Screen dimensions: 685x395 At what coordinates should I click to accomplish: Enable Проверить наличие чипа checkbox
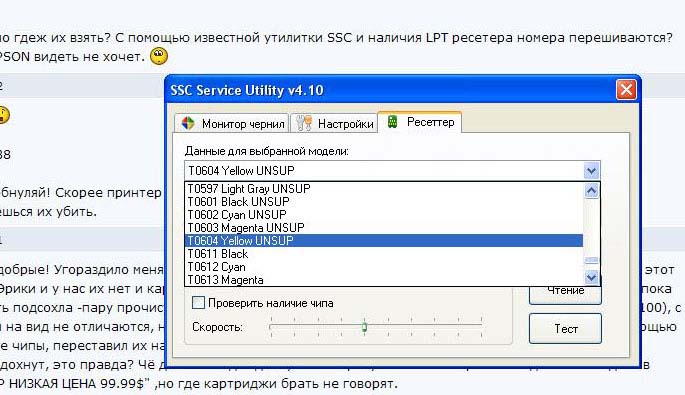[x=198, y=302]
